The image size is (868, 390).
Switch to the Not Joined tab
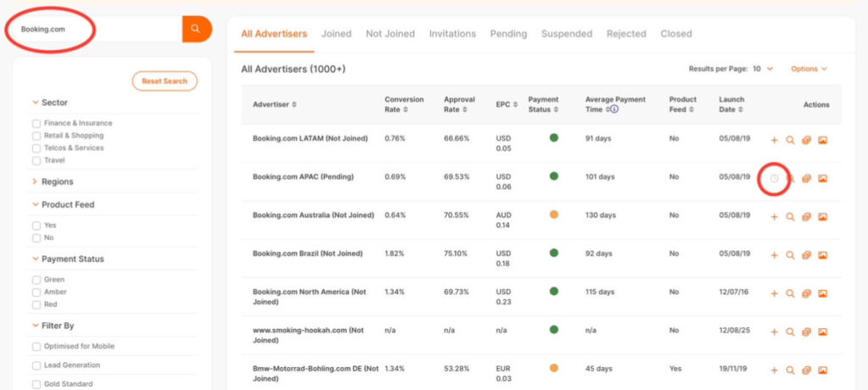click(390, 34)
